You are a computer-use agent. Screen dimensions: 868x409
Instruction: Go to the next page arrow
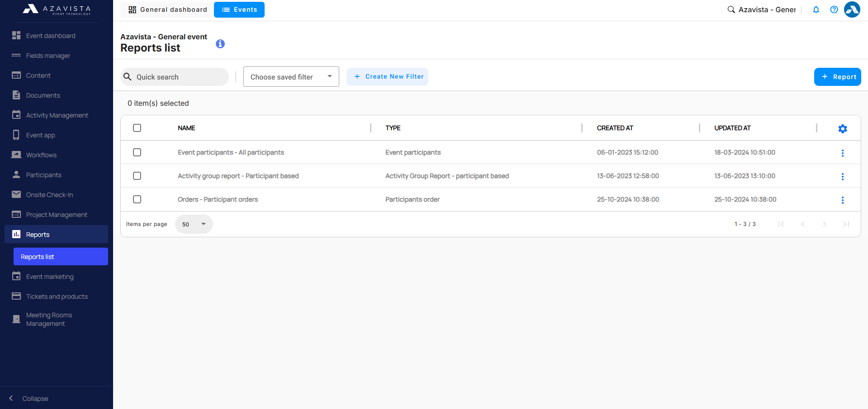pos(825,224)
